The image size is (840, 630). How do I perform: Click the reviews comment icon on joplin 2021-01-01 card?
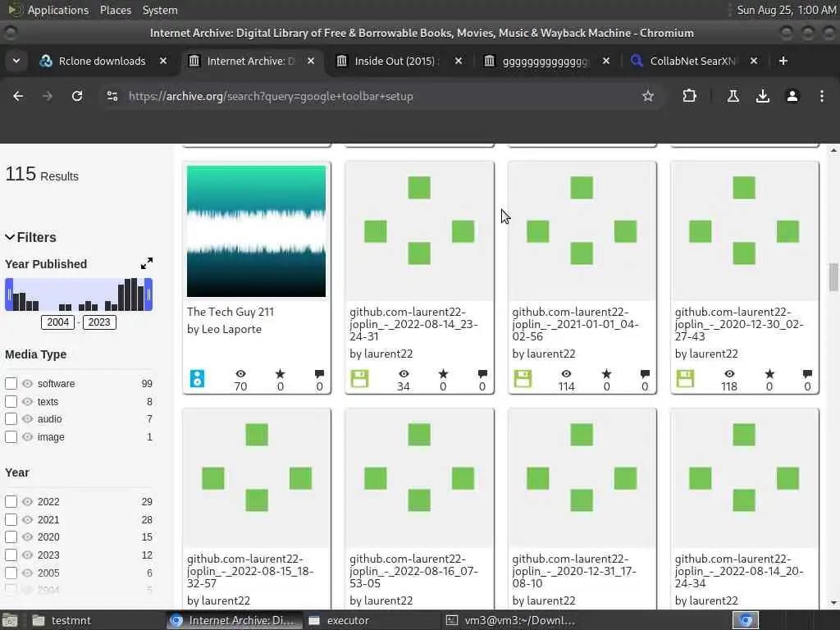click(645, 373)
